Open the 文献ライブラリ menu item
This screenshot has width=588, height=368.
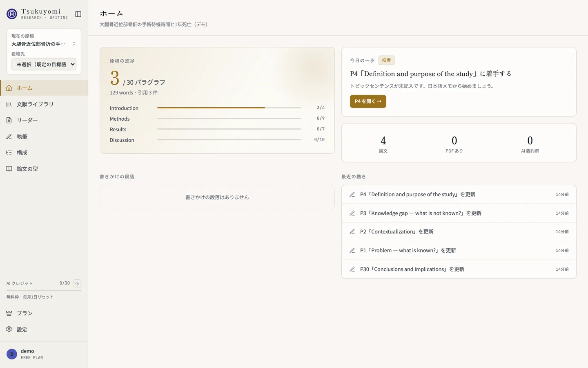pyautogui.click(x=44, y=104)
